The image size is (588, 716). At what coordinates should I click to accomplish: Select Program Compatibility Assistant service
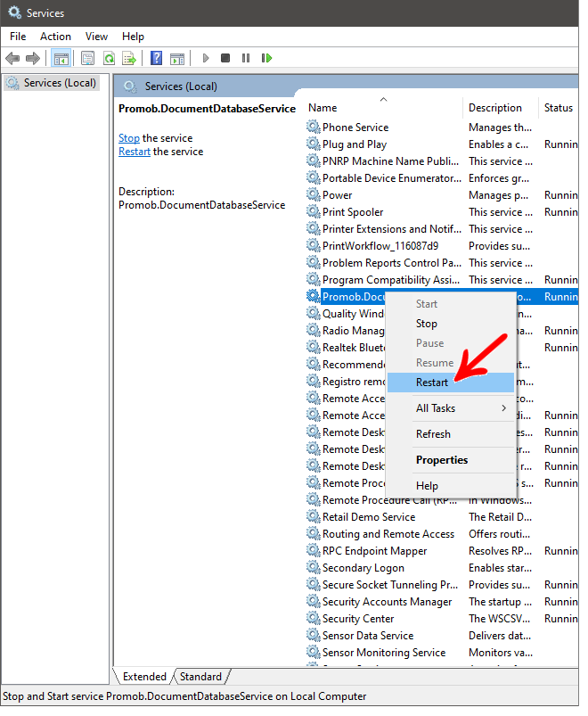(391, 280)
